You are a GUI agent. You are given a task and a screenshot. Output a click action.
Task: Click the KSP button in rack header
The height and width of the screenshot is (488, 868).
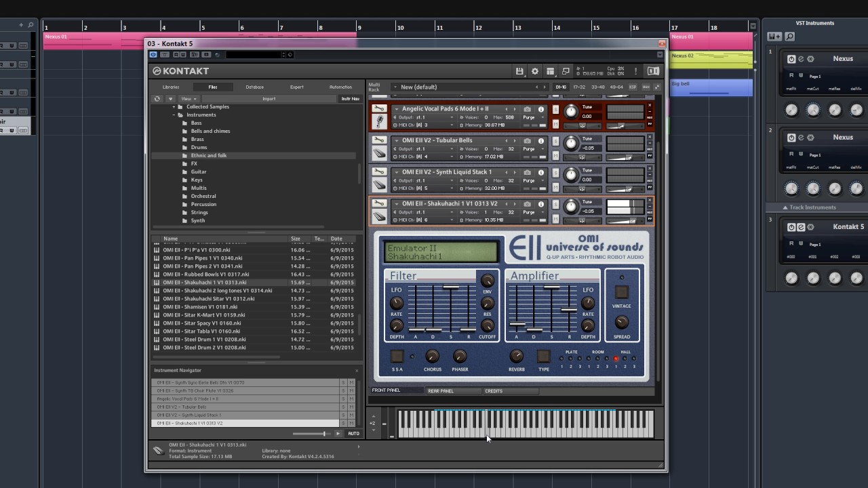click(633, 87)
